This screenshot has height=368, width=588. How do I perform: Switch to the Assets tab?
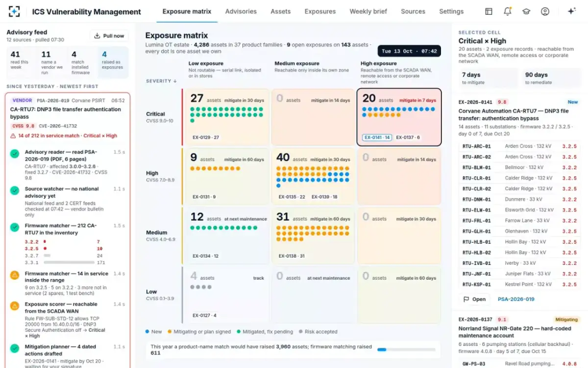(281, 11)
